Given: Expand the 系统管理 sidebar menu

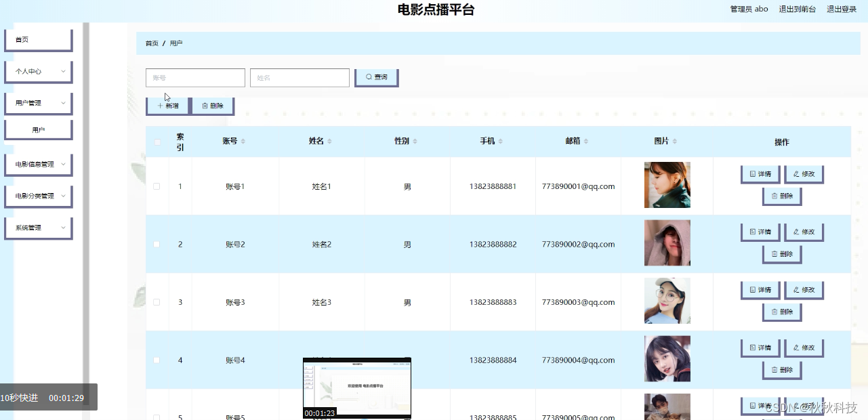Looking at the screenshot, I should click(38, 228).
